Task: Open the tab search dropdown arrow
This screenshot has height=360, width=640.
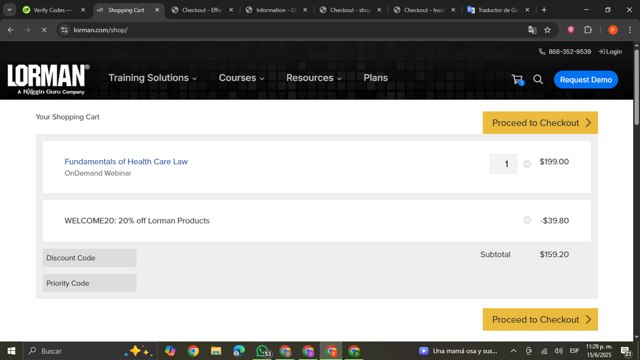Action: [x=9, y=10]
